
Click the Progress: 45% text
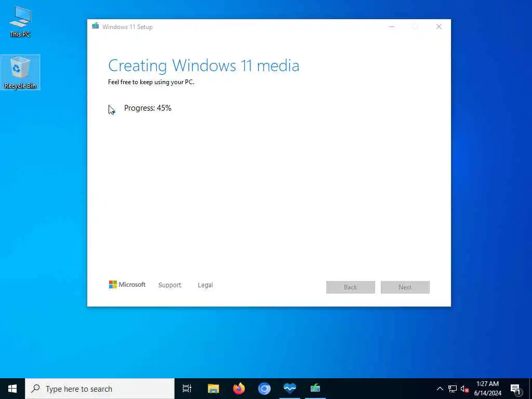pyautogui.click(x=148, y=108)
